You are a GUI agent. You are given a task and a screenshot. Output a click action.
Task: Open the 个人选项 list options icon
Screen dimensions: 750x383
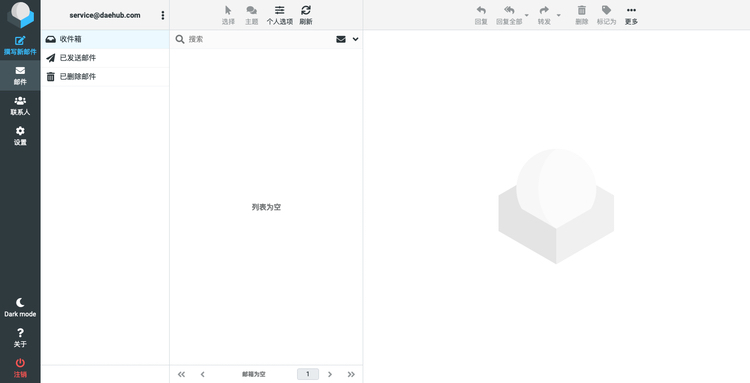pyautogui.click(x=280, y=15)
